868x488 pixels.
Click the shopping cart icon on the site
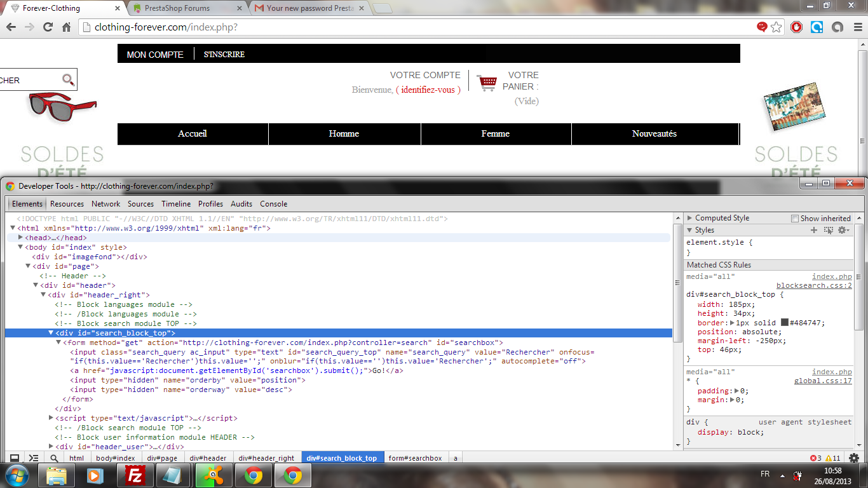487,83
